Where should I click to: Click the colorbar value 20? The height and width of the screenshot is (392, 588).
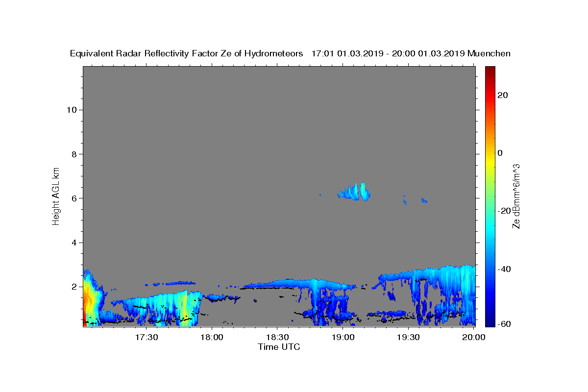point(503,95)
